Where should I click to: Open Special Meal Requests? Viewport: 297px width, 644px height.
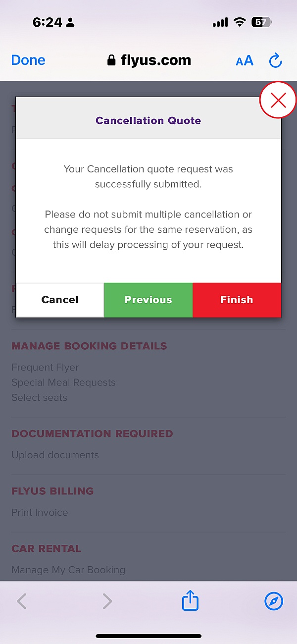click(63, 382)
